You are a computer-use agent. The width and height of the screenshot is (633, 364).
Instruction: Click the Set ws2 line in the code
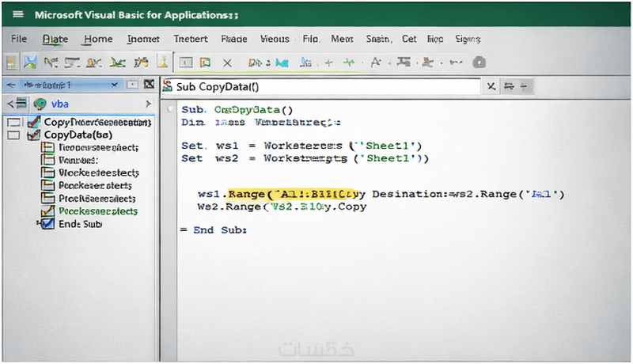[305, 158]
